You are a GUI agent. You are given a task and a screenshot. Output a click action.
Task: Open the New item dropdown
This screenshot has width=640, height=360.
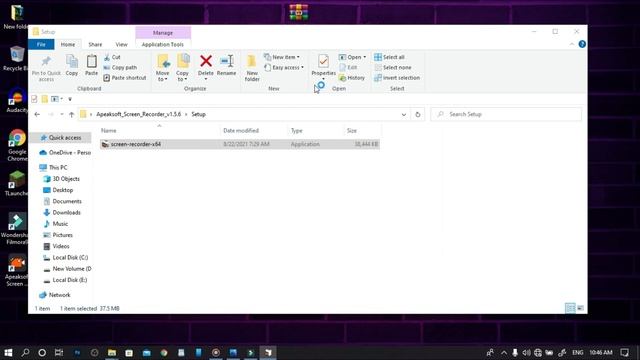click(x=282, y=57)
